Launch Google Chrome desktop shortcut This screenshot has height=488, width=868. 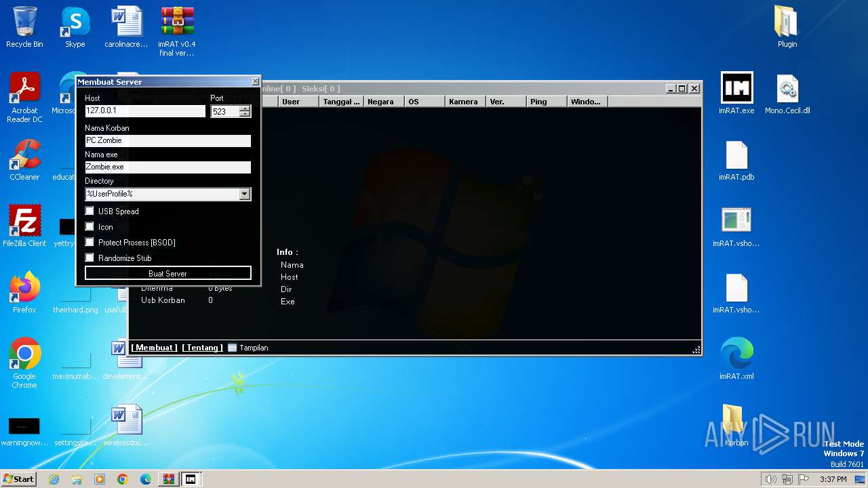pos(24,363)
